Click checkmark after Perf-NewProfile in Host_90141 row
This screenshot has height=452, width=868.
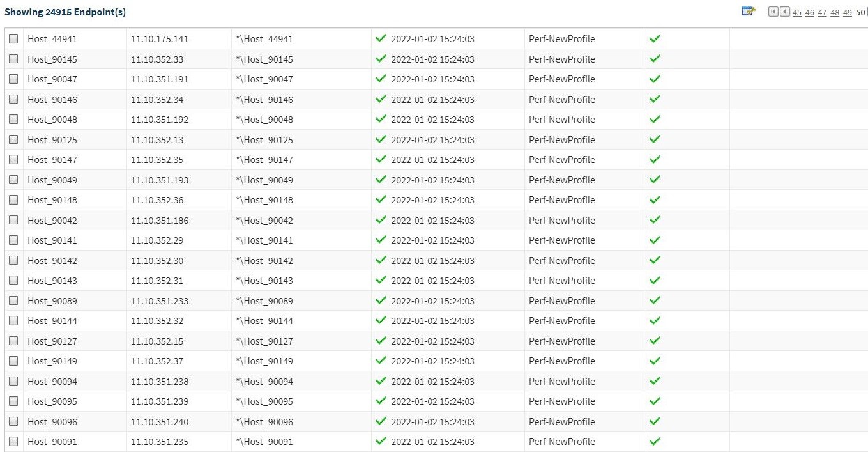point(655,240)
